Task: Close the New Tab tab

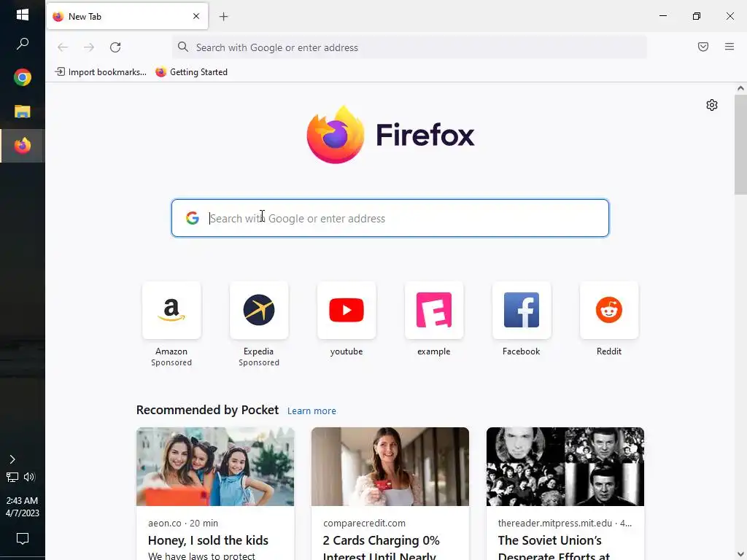Action: pyautogui.click(x=196, y=16)
